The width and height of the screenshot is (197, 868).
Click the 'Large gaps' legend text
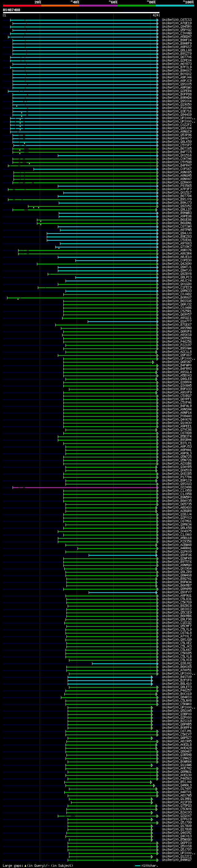[x=13, y=866]
